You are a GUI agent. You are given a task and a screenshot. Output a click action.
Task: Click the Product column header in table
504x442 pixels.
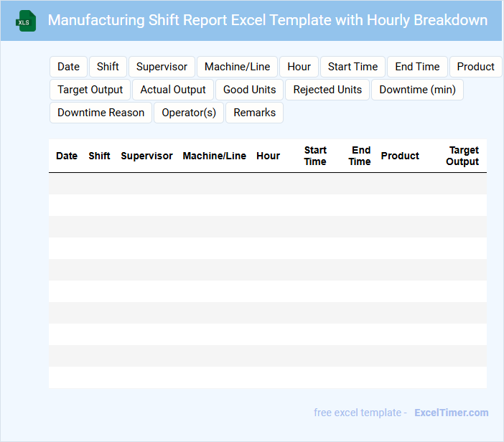pos(400,156)
